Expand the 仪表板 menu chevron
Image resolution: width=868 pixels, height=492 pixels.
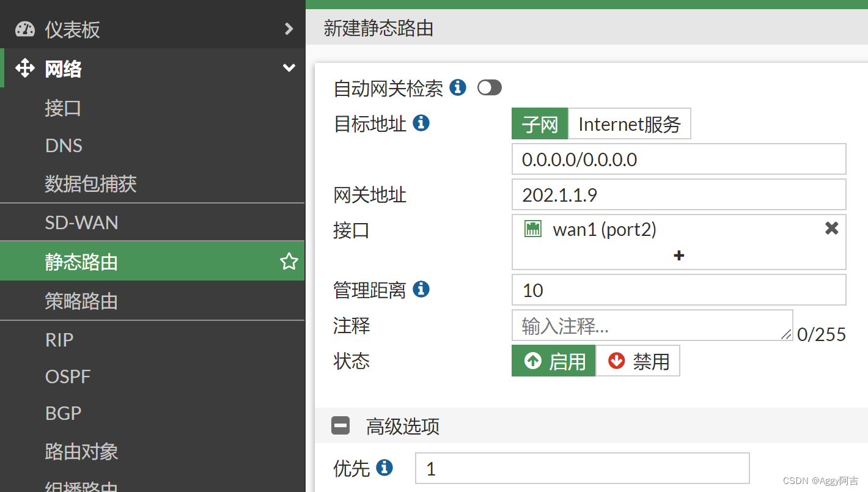point(289,29)
